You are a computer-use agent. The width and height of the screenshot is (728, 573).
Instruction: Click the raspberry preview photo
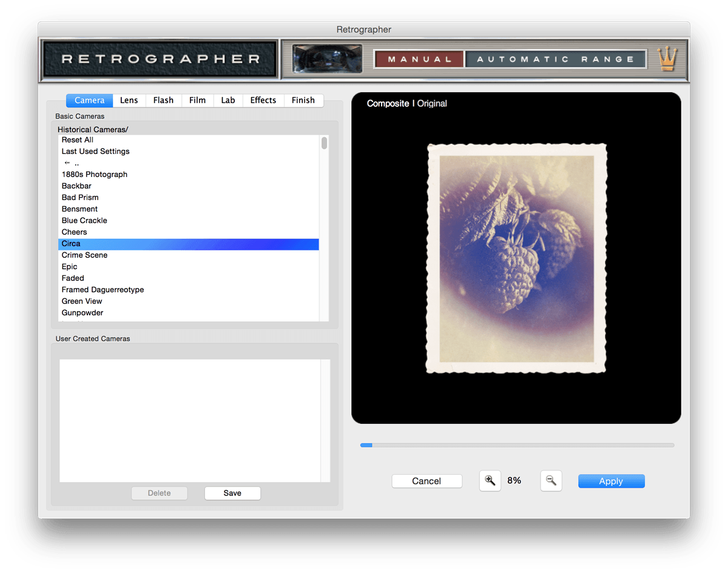pyautogui.click(x=516, y=258)
